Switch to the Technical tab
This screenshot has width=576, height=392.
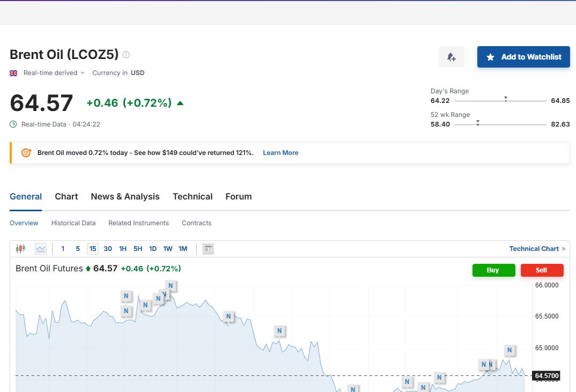(193, 196)
